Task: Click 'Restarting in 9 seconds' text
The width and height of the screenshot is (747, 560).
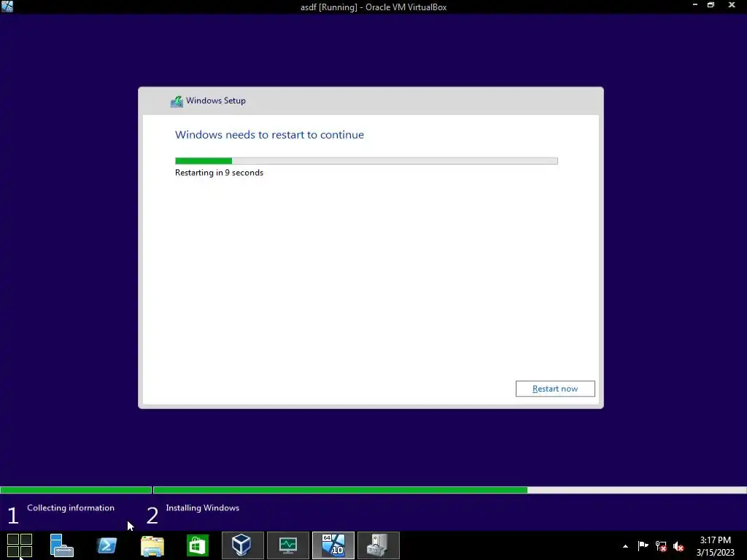Action: click(219, 172)
